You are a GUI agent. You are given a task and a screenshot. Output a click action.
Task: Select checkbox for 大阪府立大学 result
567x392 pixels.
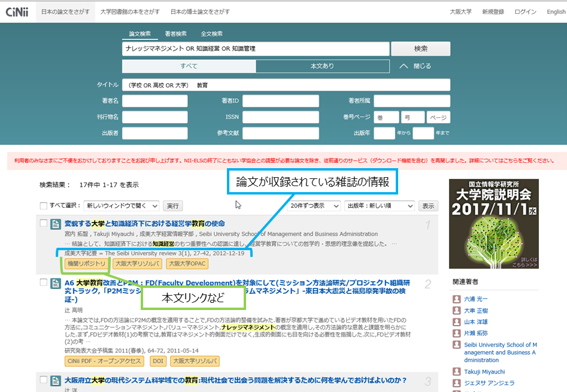(43, 379)
